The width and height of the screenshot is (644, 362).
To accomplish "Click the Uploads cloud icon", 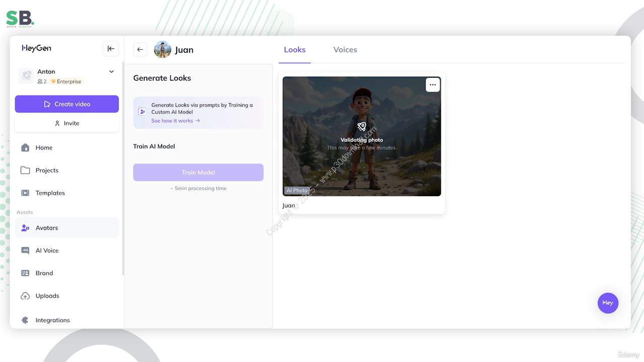I will click(x=25, y=296).
